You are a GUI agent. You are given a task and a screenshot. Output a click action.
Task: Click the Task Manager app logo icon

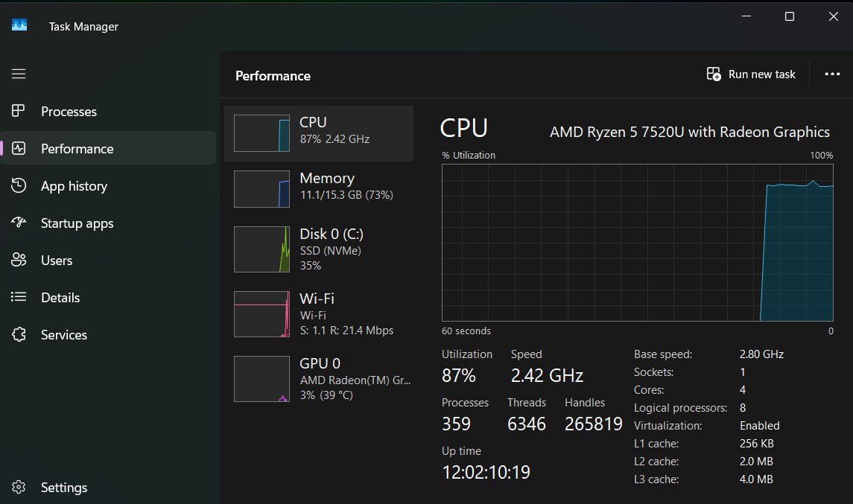point(19,25)
